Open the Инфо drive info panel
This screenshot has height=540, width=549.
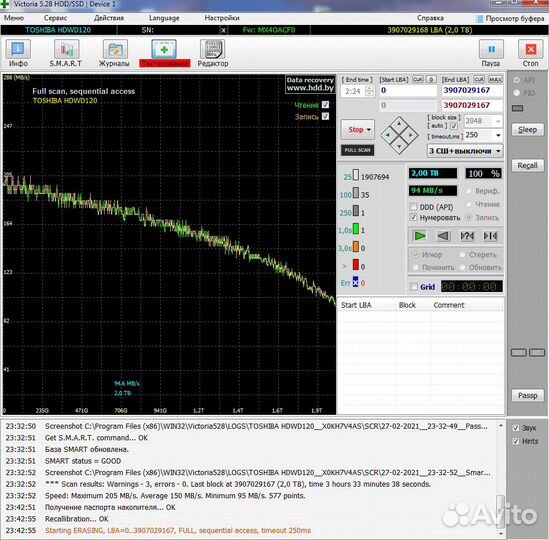pyautogui.click(x=18, y=49)
